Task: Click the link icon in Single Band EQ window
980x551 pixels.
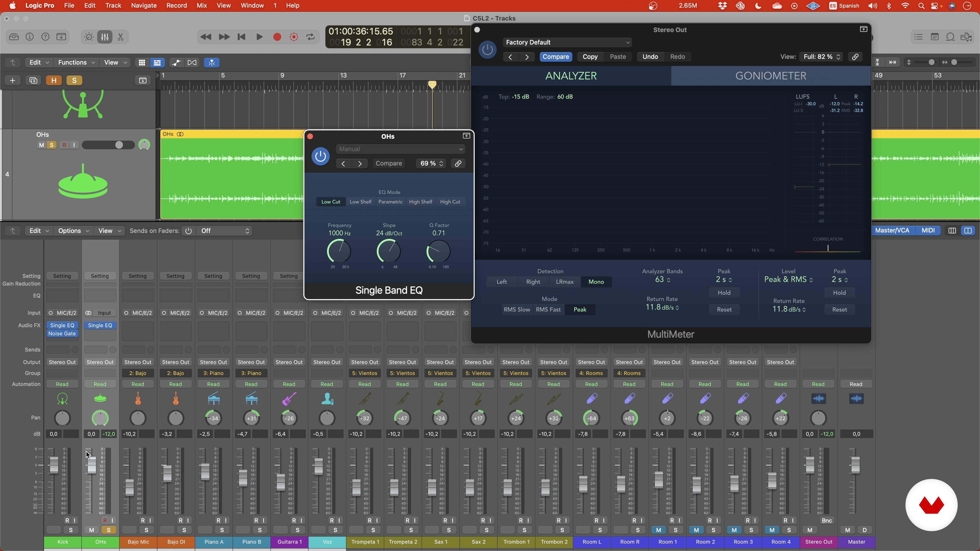Action: pyautogui.click(x=458, y=164)
